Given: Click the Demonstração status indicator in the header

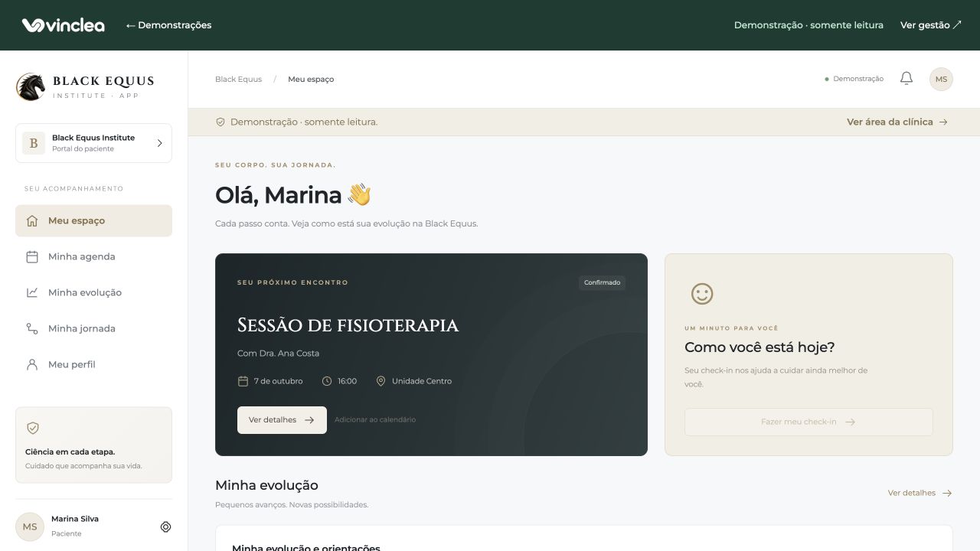Looking at the screenshot, I should click(x=854, y=79).
